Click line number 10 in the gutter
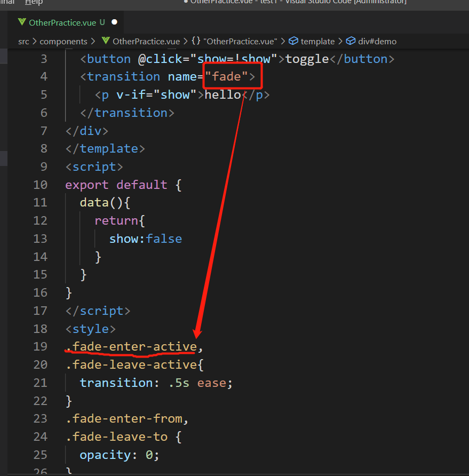The width and height of the screenshot is (469, 476). pos(41,185)
